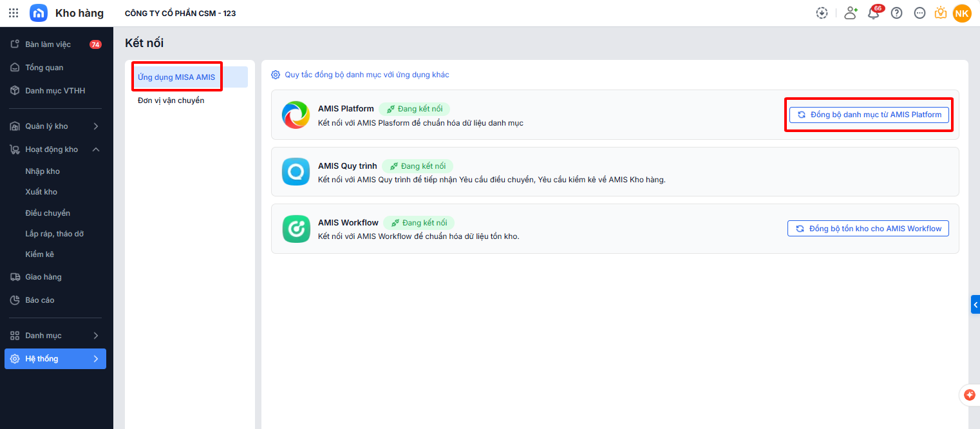Click the Hệ thống gear icon
This screenshot has width=980, height=429.
coord(15,359)
